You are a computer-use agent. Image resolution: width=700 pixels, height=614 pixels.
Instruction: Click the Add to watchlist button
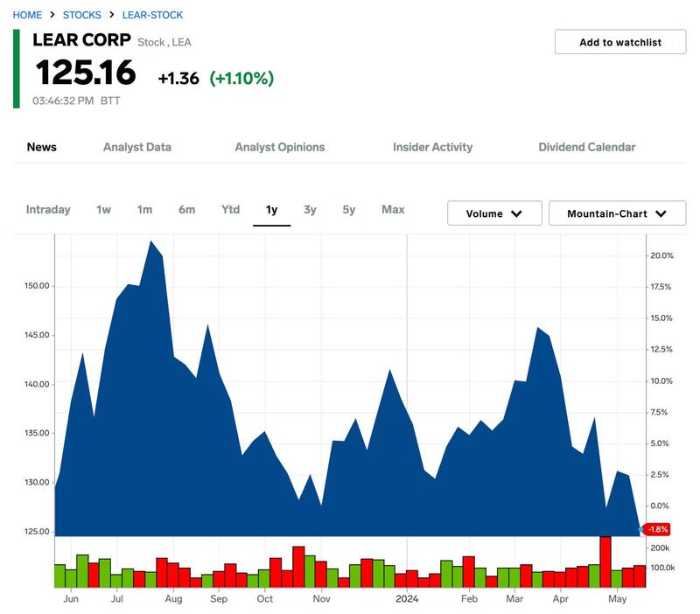(x=620, y=42)
